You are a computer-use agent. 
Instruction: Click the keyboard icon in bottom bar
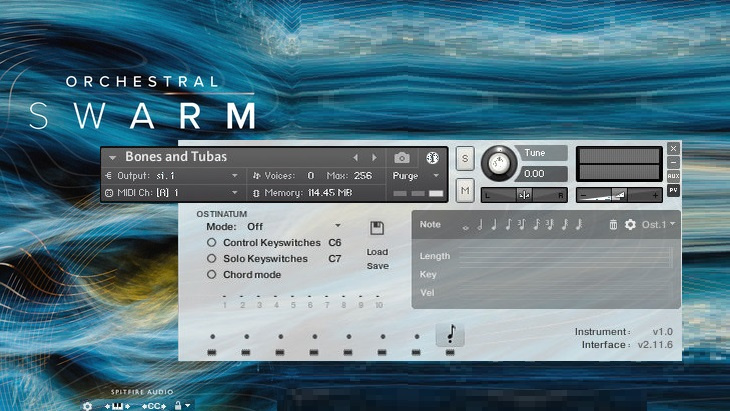117,406
